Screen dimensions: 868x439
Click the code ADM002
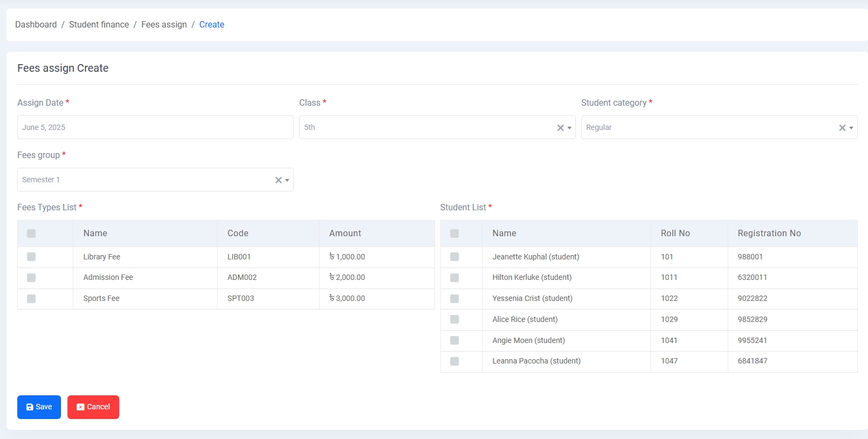[x=242, y=277]
